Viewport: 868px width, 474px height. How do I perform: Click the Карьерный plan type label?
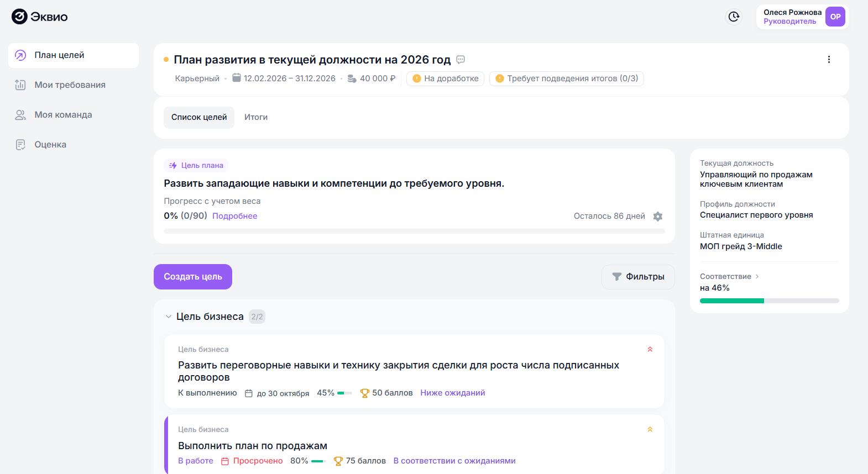(197, 78)
